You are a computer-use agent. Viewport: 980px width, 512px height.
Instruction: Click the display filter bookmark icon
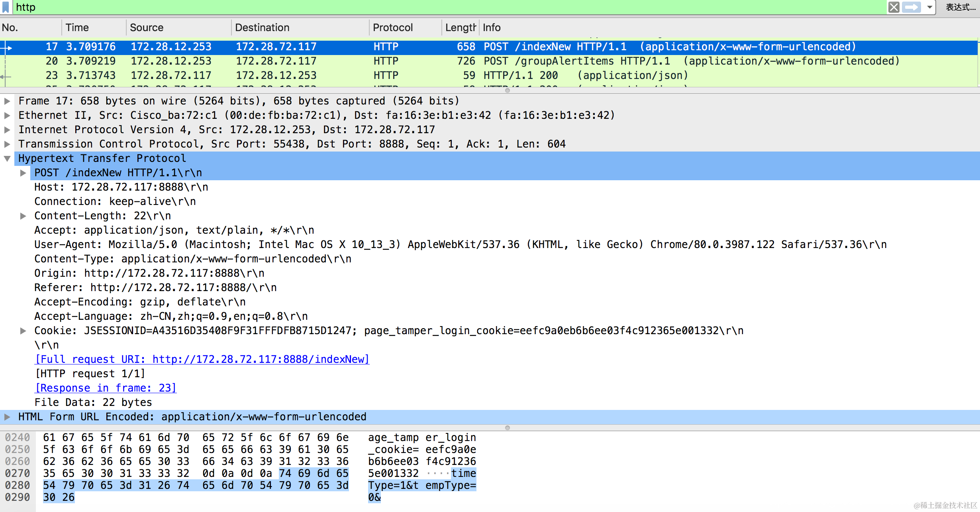[x=6, y=7]
